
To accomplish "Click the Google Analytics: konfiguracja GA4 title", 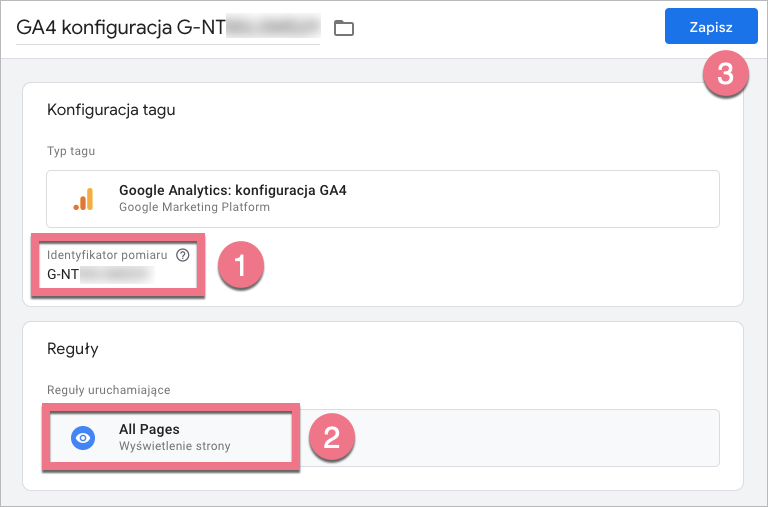I will 232,190.
